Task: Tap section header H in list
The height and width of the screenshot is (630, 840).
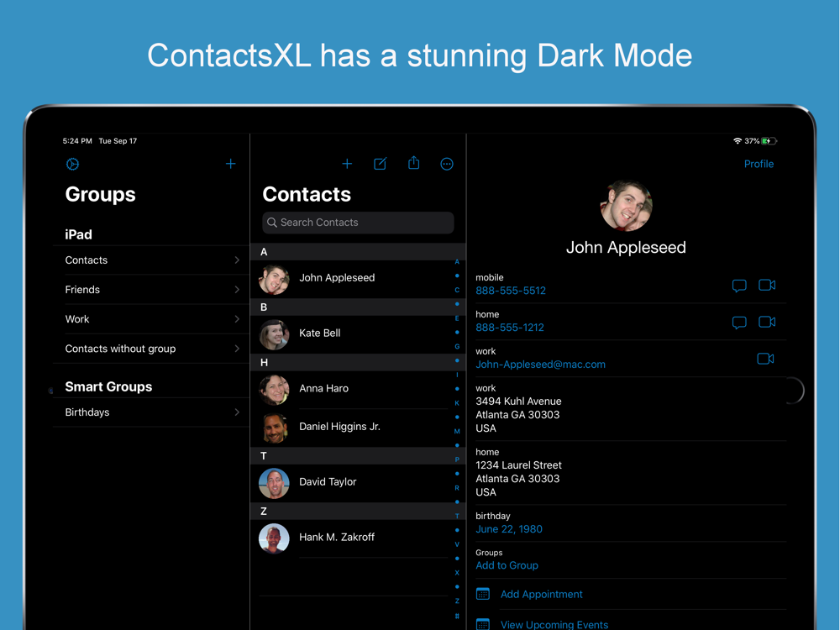Action: [358, 363]
